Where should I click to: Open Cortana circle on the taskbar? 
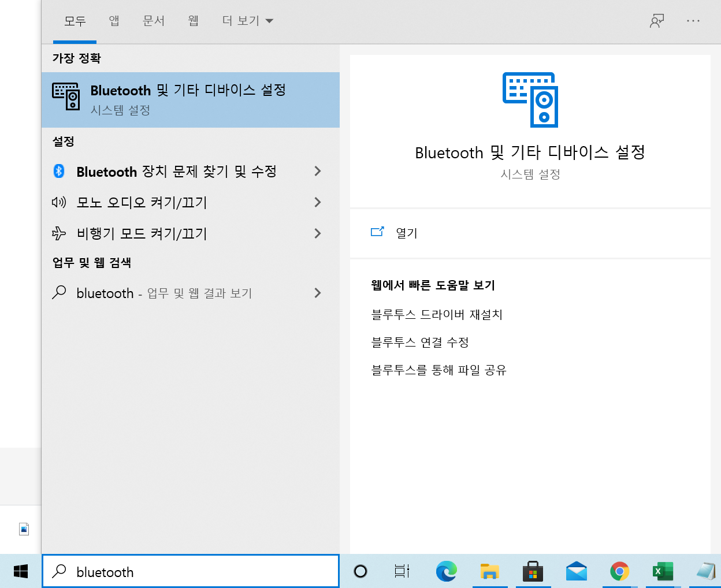click(360, 571)
